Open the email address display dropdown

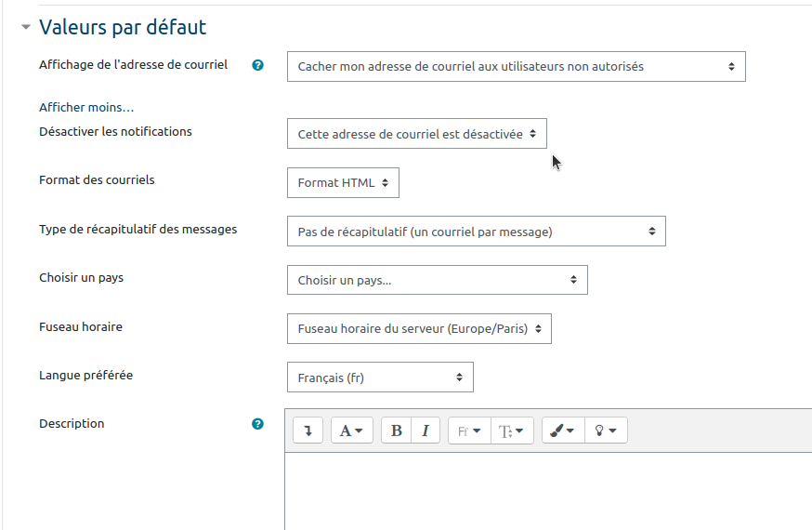(516, 67)
